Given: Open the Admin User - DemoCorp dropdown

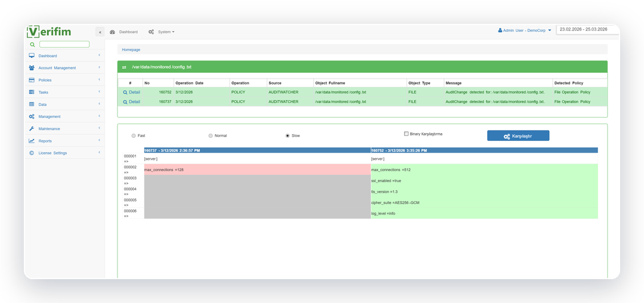Looking at the screenshot, I should [x=525, y=30].
